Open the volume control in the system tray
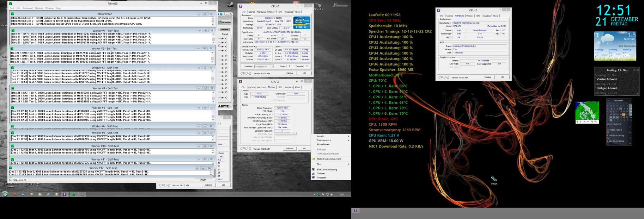 [x=332, y=194]
